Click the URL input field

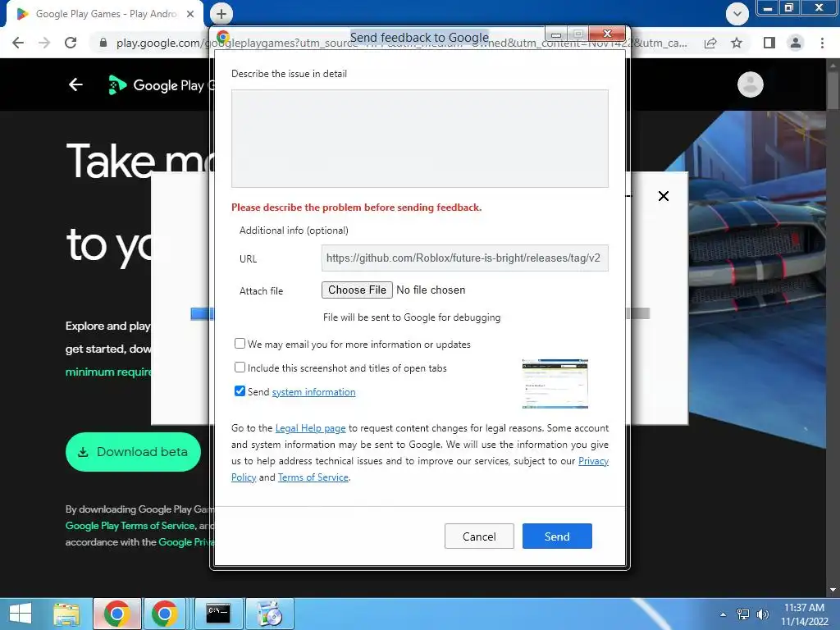[464, 258]
